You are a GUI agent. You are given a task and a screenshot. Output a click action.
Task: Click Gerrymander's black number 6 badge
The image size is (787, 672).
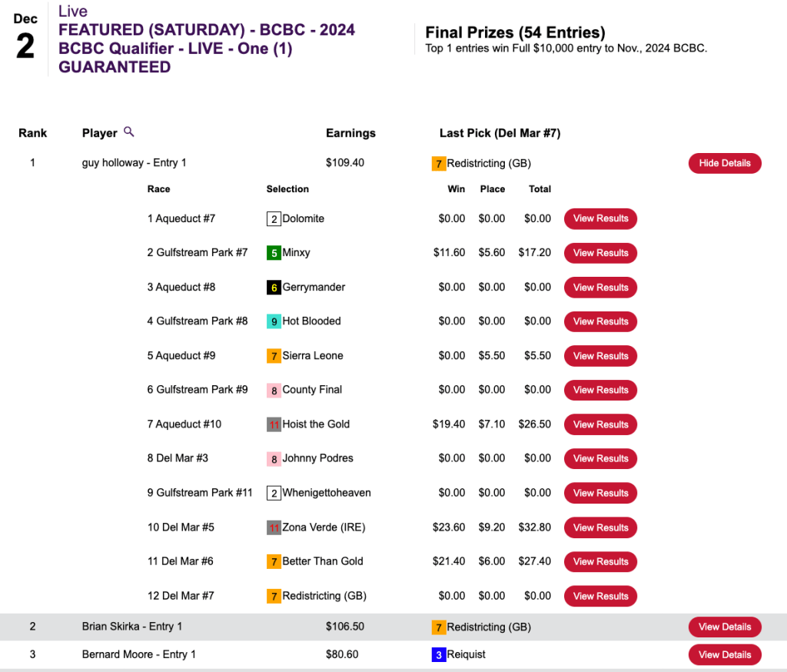[274, 288]
